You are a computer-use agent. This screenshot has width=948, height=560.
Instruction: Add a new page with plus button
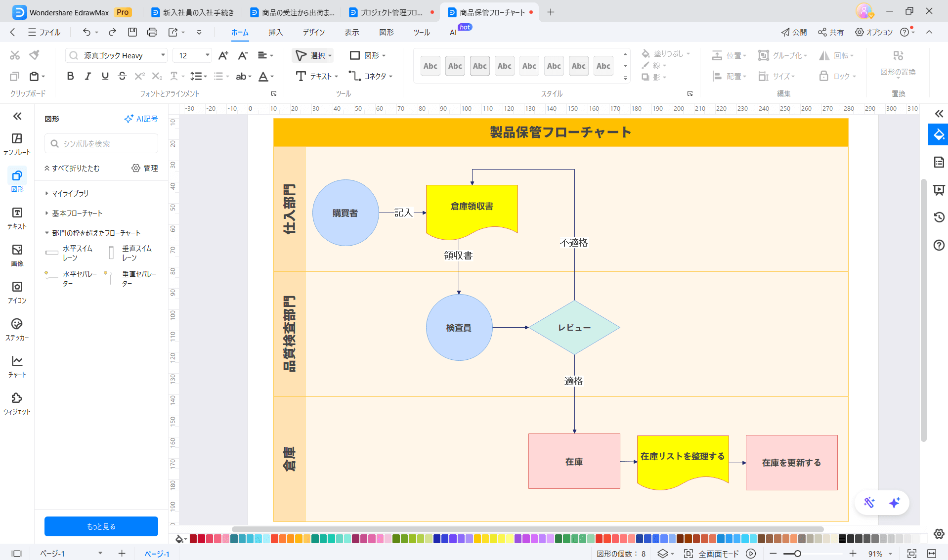[x=122, y=554]
